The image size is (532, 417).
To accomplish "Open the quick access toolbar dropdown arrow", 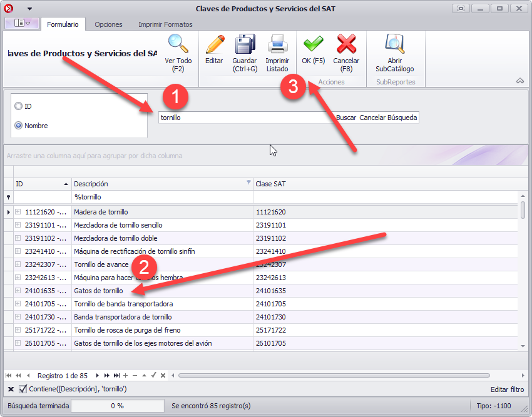I will (x=29, y=9).
